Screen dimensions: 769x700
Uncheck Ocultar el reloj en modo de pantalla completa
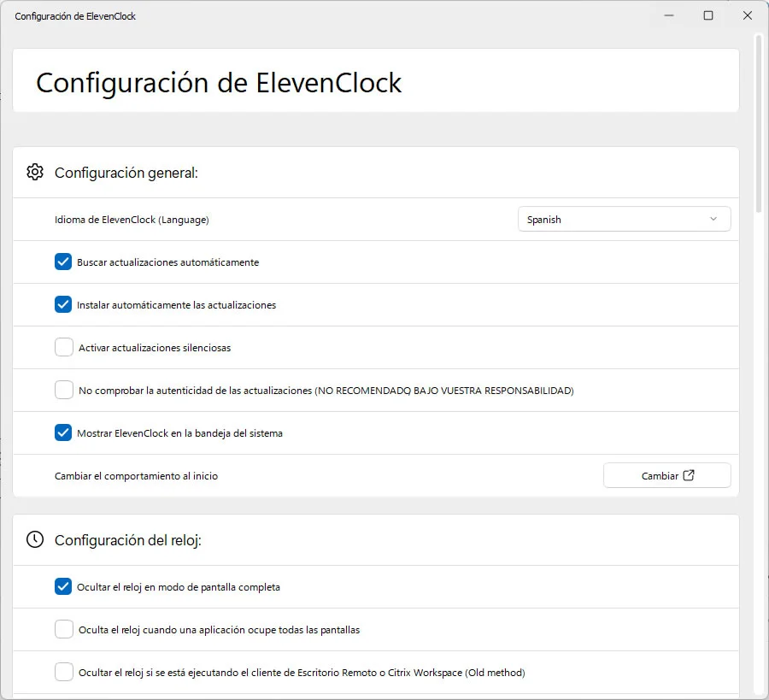tap(63, 586)
